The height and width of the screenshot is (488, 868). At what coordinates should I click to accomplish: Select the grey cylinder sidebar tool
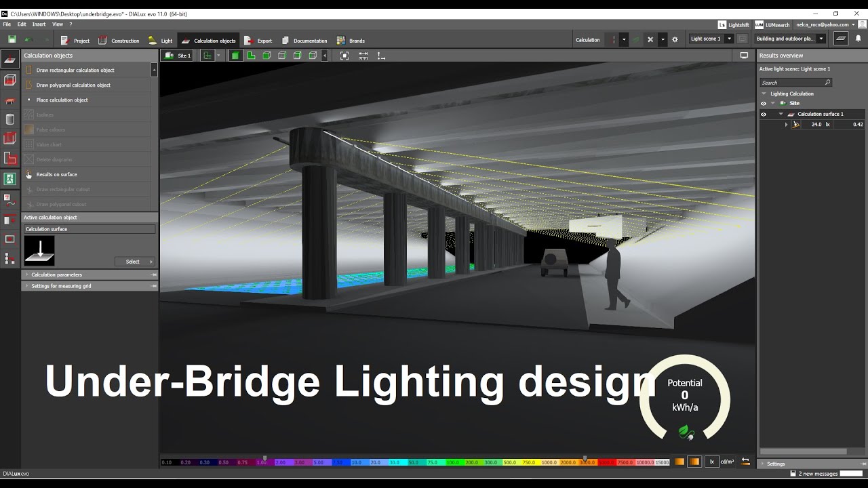(x=10, y=119)
